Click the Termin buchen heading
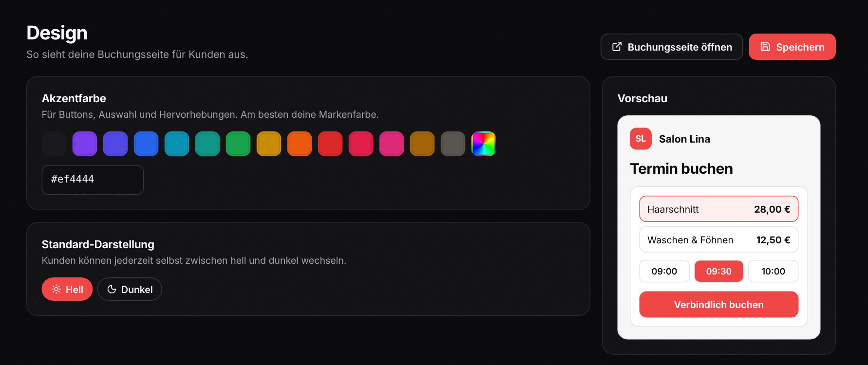Viewport: 868px width, 365px height. (x=681, y=168)
